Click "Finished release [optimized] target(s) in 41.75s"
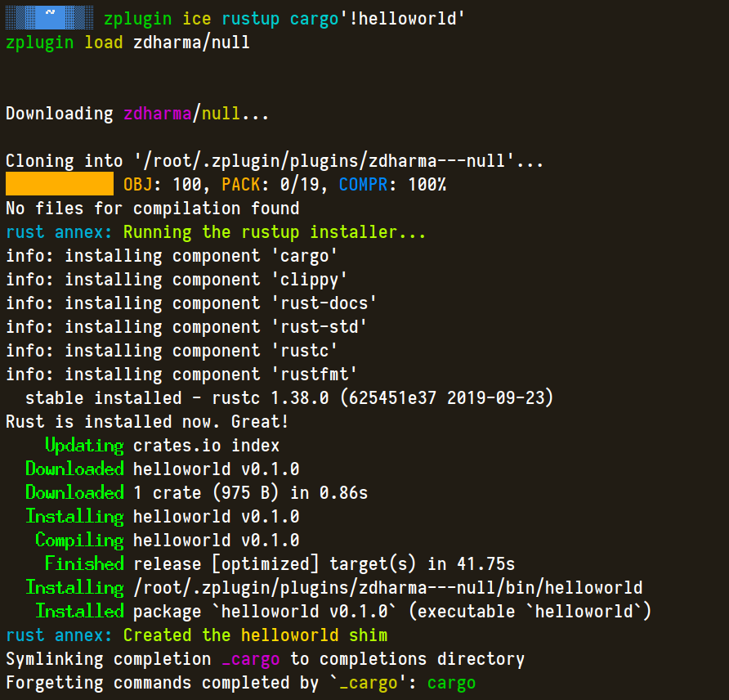This screenshot has width=729, height=700. click(x=280, y=564)
